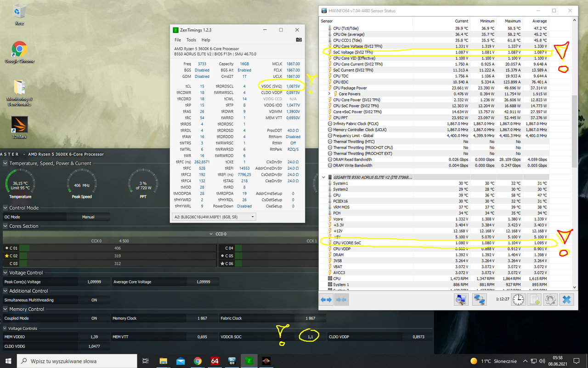Screen dimensions: 588x368
Task: Click the Temperature gauge in Ryzen Master
Action: (20, 184)
